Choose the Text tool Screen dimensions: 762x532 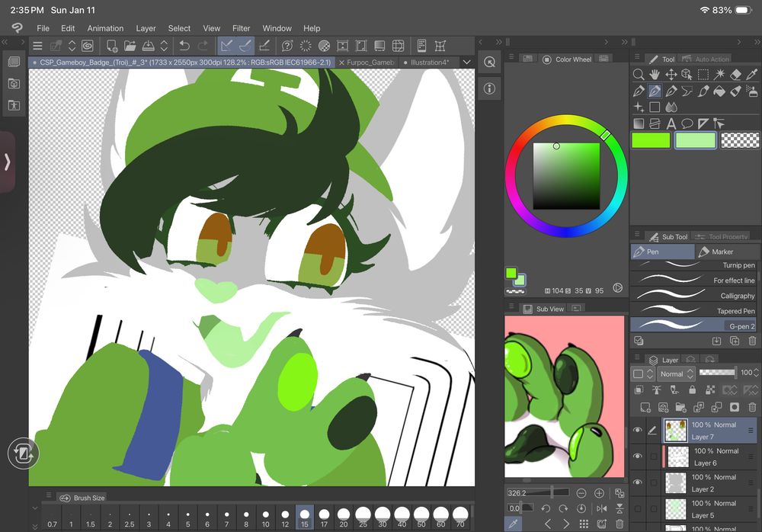[671, 123]
